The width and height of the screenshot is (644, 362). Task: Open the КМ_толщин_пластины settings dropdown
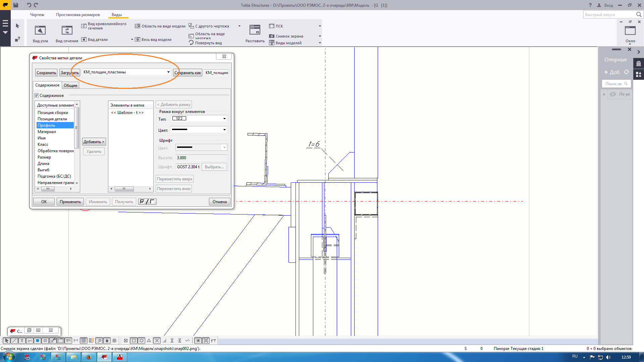pos(168,72)
